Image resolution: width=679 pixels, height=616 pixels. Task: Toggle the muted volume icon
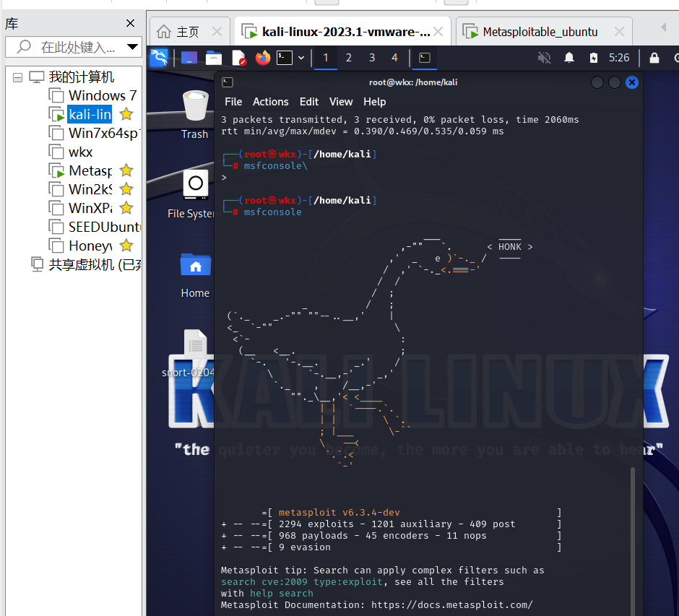(545, 58)
